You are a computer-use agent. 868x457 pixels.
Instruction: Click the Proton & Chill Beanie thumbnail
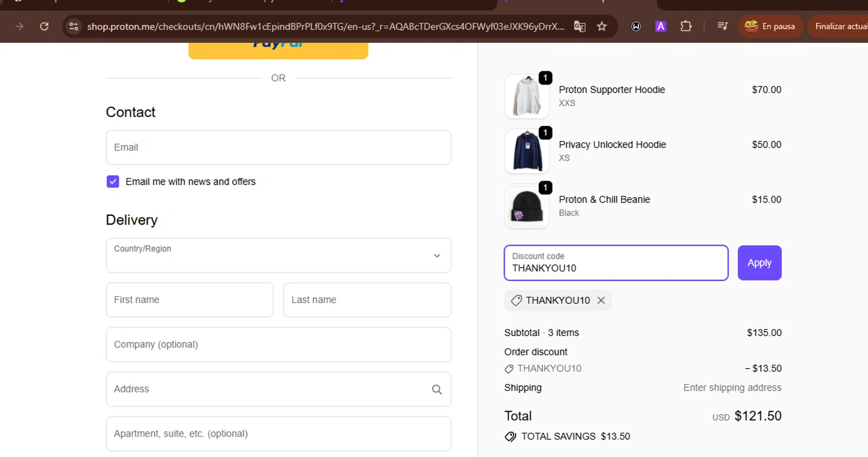pos(527,207)
